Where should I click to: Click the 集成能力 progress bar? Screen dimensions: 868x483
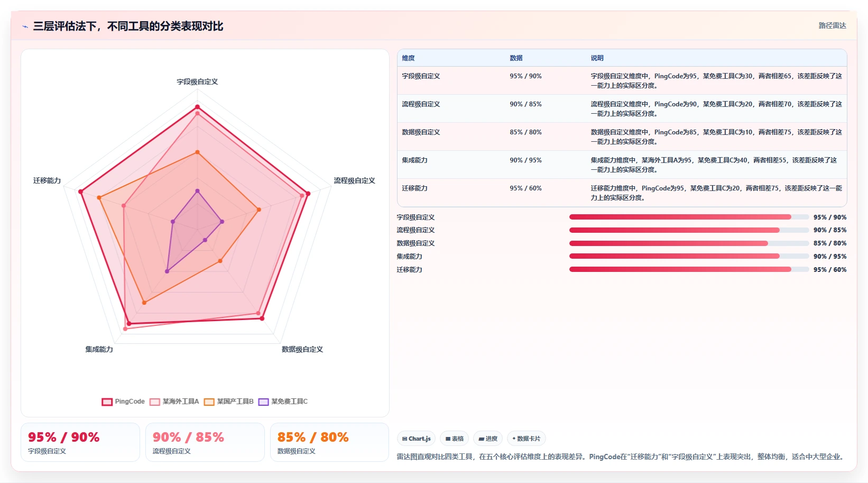coord(689,256)
